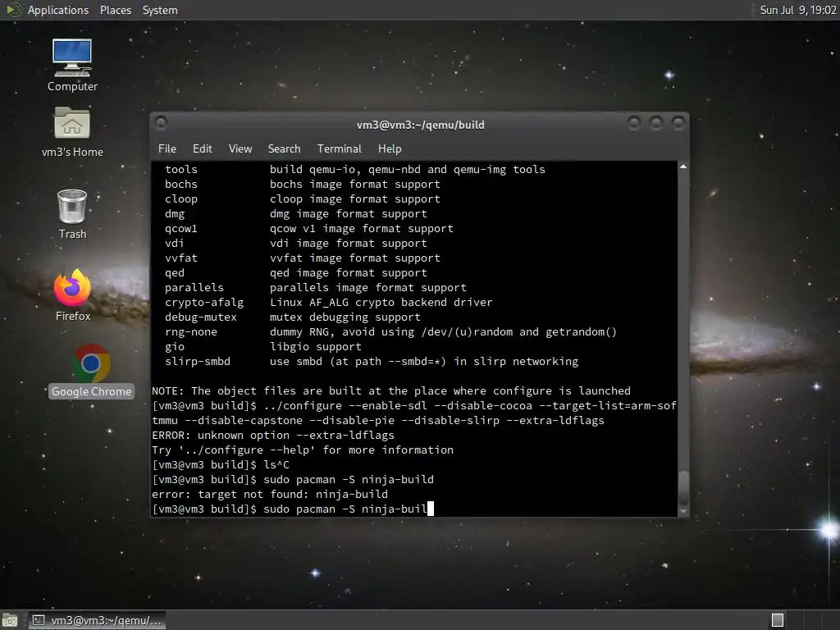Click the 'vvfat' option name

[181, 258]
